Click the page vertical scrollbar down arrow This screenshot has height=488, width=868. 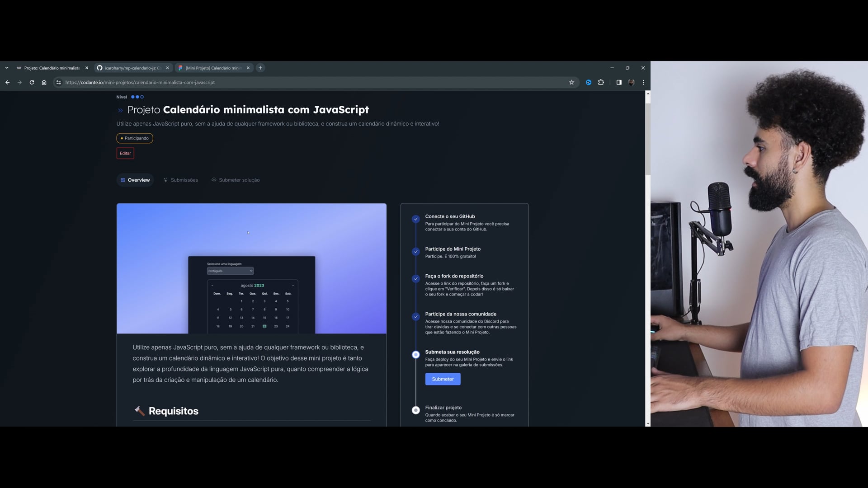pyautogui.click(x=648, y=424)
